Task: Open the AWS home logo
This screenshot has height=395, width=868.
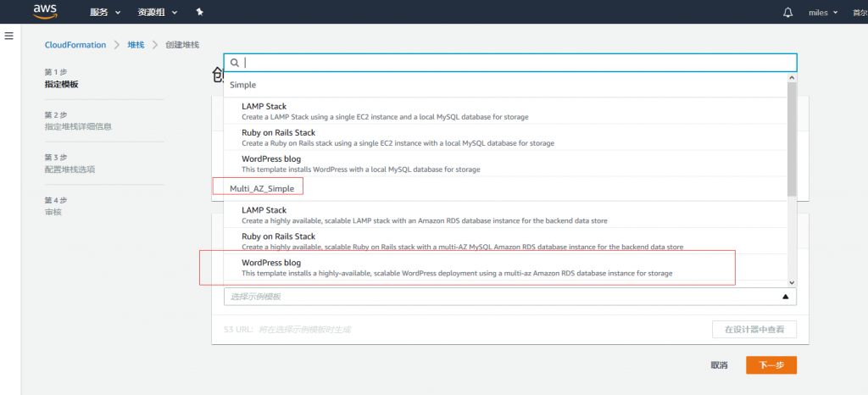Action: coord(46,11)
